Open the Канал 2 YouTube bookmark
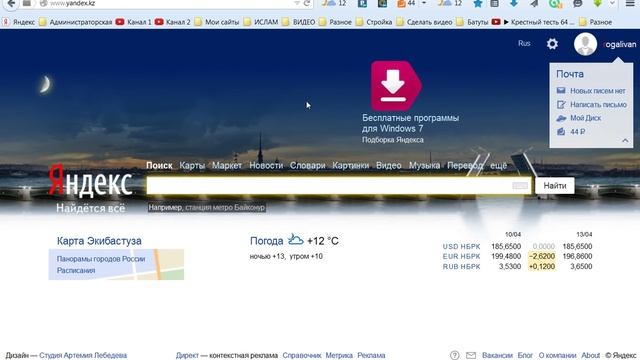Image resolution: width=640 pixels, height=360 pixels. (173, 22)
